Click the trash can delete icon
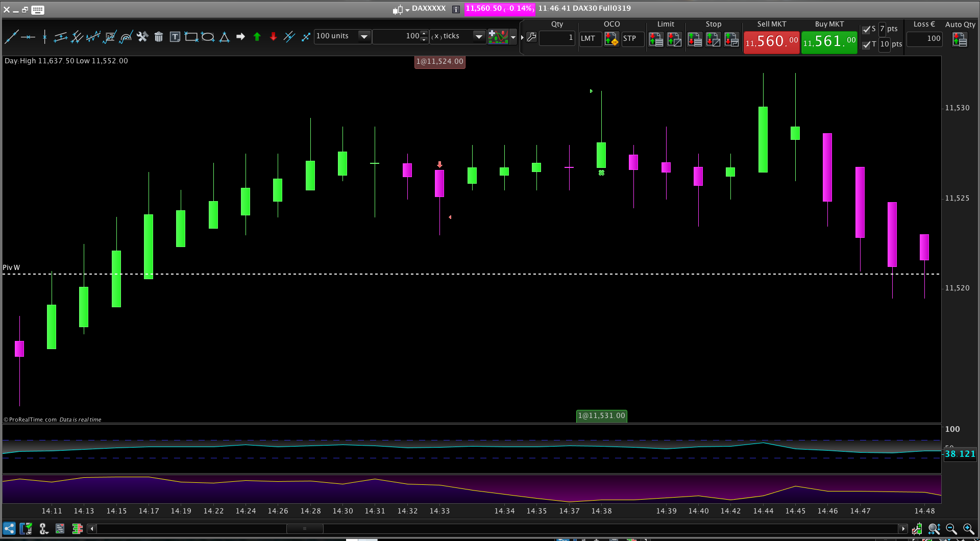Viewport: 980px width, 541px height. tap(159, 37)
